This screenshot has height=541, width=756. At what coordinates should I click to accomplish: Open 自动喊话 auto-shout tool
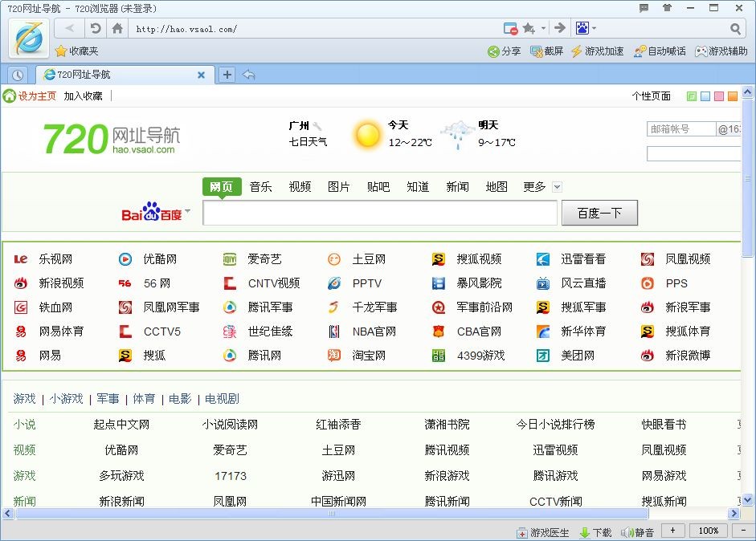pyautogui.click(x=659, y=51)
